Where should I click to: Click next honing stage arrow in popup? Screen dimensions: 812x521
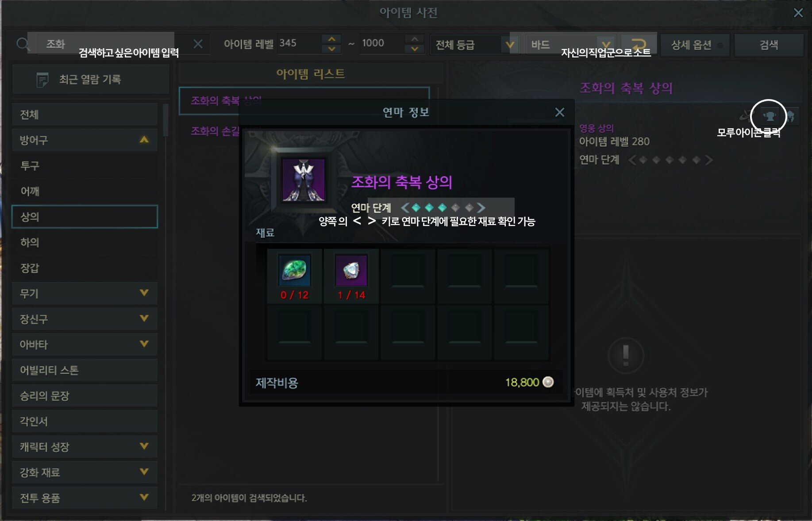(x=481, y=207)
